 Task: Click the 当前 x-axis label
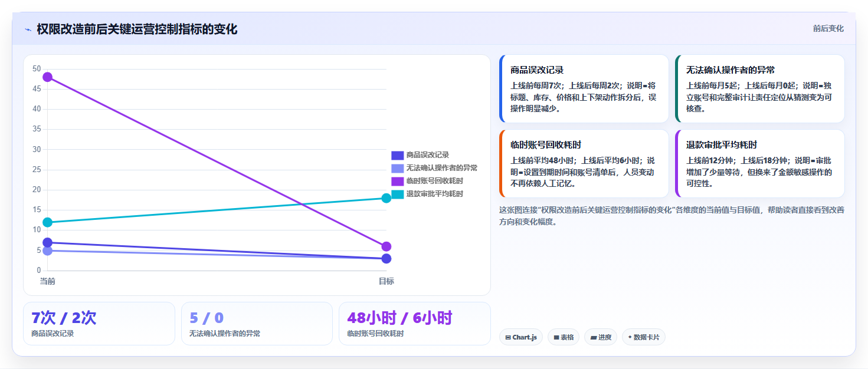pyautogui.click(x=48, y=281)
